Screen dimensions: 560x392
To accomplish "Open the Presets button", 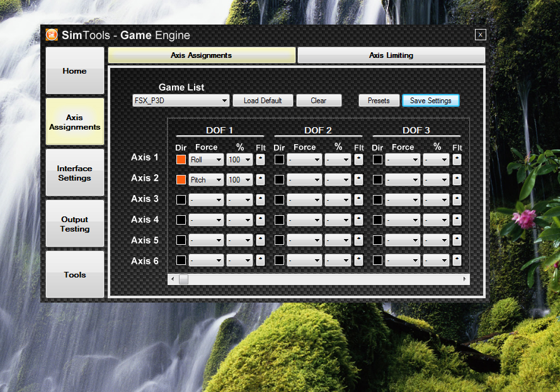I will tap(379, 101).
